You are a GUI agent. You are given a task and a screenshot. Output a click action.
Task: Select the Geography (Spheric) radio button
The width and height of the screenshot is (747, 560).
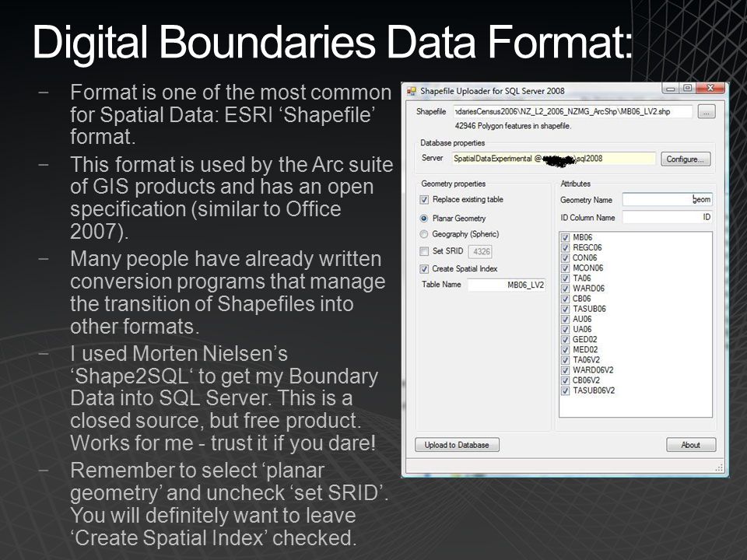coord(424,234)
